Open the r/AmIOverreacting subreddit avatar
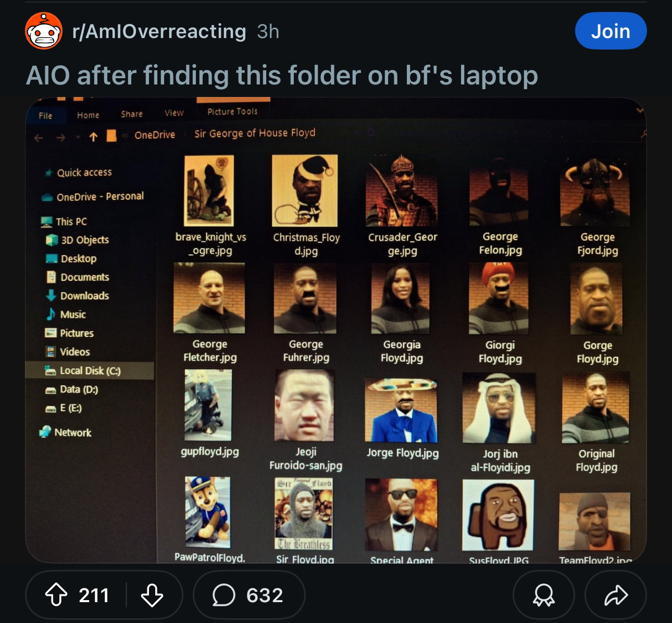Image resolution: width=672 pixels, height=623 pixels. (44, 31)
